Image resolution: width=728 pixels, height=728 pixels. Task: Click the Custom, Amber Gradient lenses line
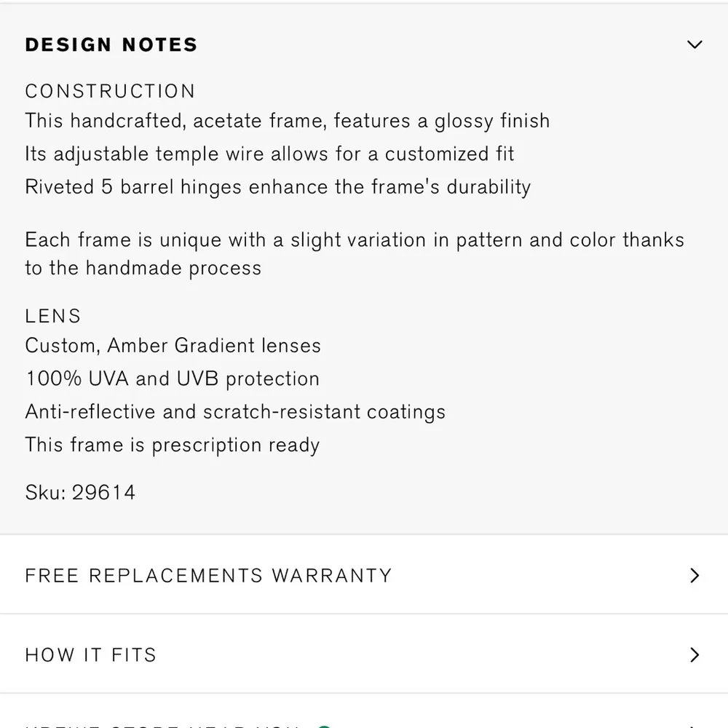(173, 346)
